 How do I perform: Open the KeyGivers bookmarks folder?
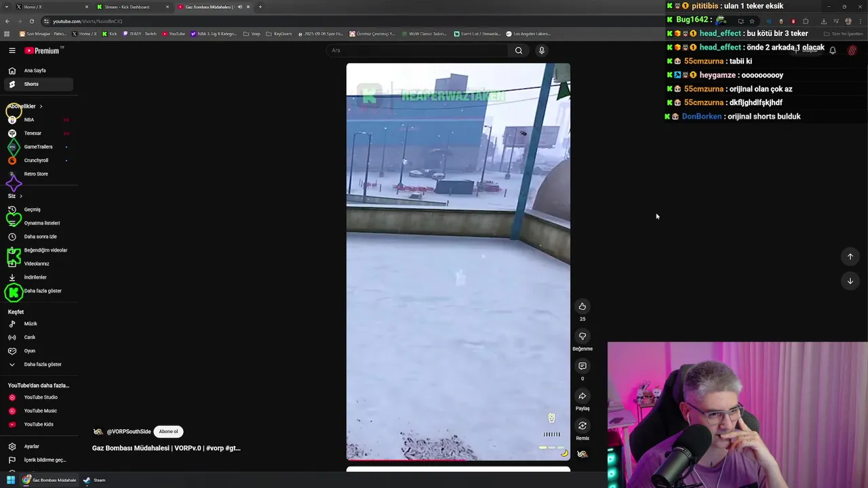tap(279, 33)
